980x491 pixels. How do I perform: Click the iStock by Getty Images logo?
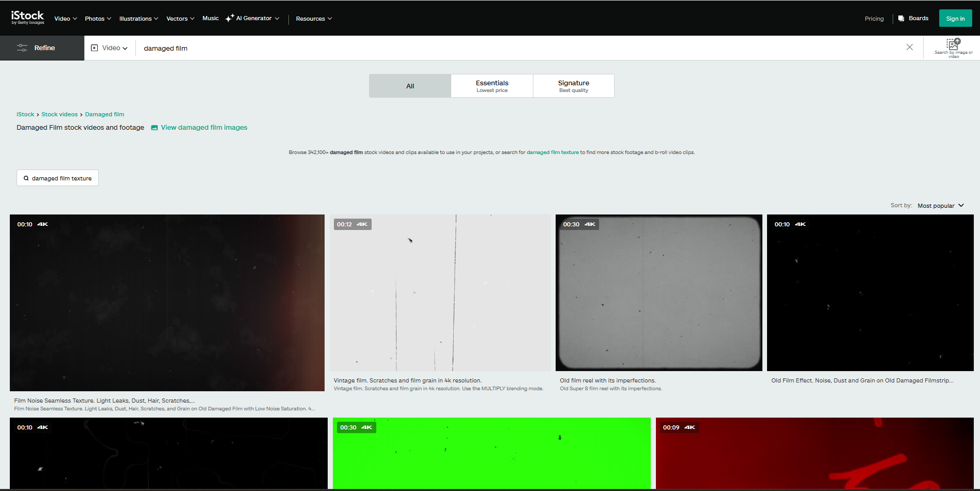(x=27, y=17)
